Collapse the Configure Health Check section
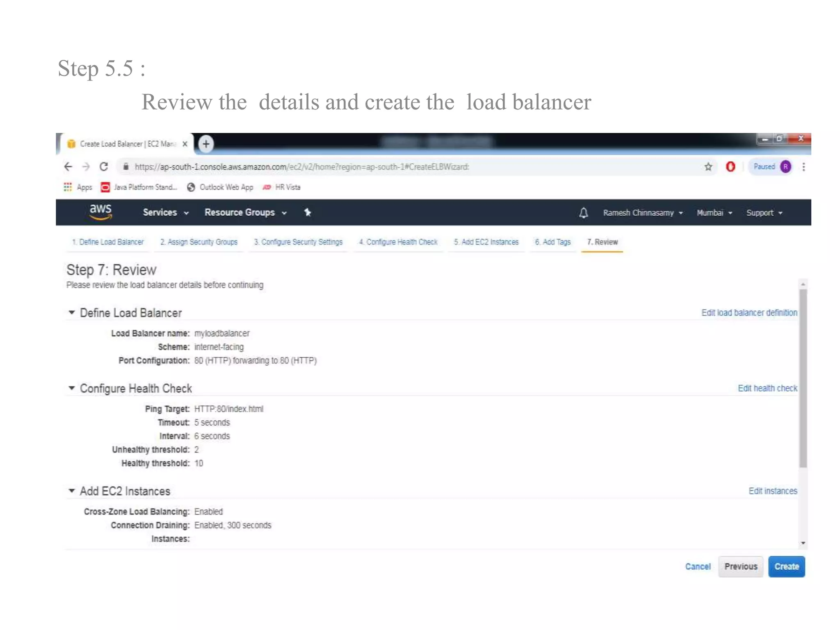The height and width of the screenshot is (630, 840). pos(72,388)
